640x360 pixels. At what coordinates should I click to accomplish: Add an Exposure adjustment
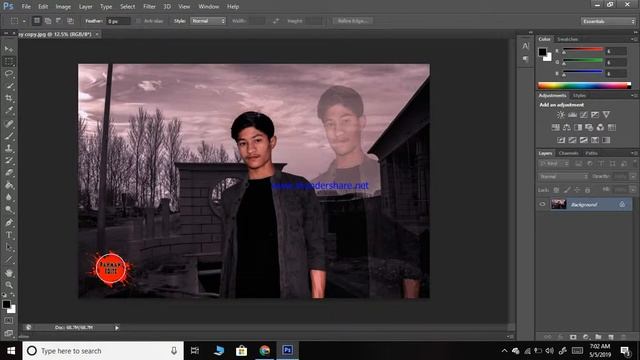[595, 115]
